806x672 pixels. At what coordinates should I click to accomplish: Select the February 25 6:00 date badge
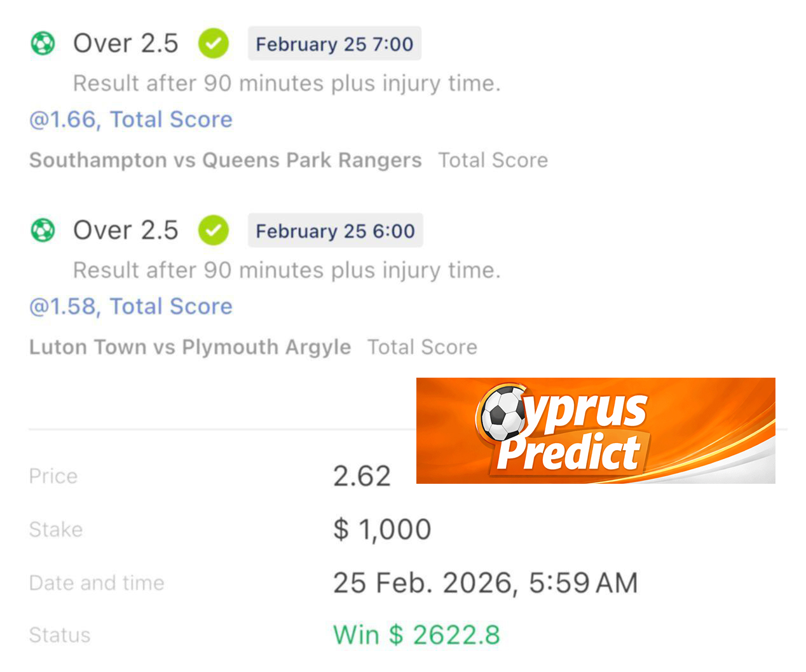(x=335, y=231)
